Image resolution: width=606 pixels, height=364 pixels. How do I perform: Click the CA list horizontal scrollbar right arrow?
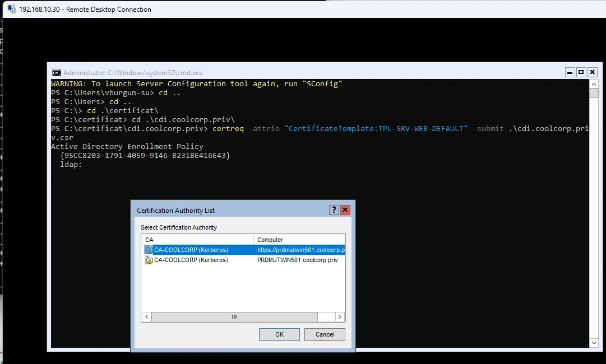click(x=340, y=316)
